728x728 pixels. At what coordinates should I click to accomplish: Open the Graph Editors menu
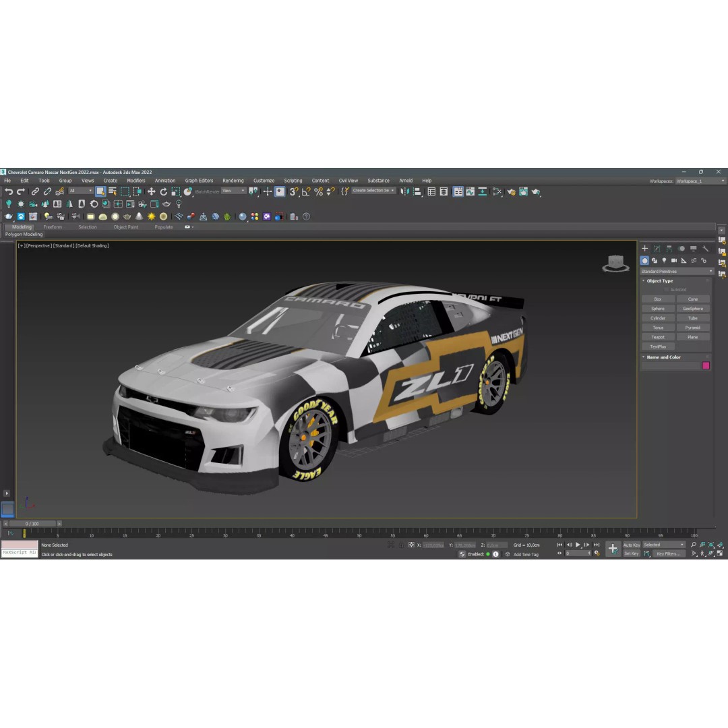(x=199, y=181)
